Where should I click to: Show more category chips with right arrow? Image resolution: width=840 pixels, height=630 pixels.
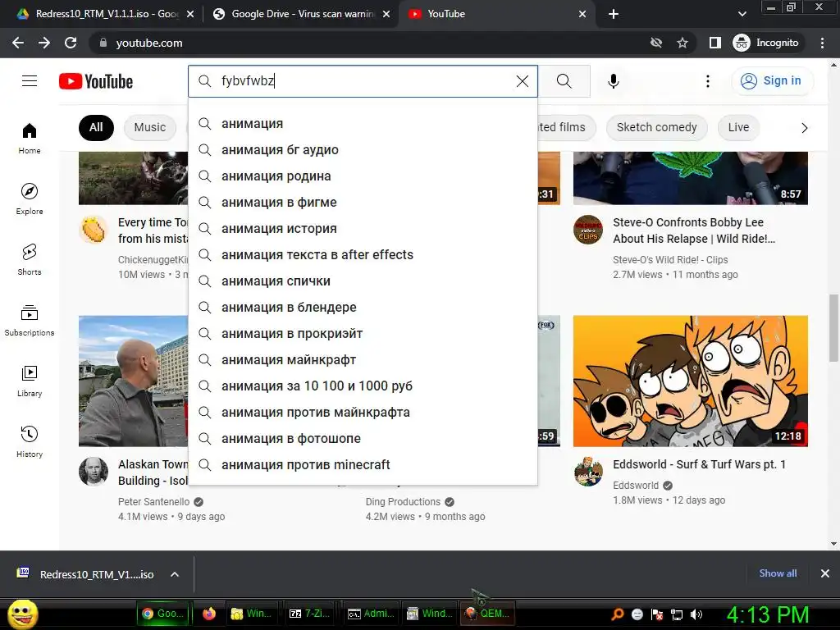804,127
